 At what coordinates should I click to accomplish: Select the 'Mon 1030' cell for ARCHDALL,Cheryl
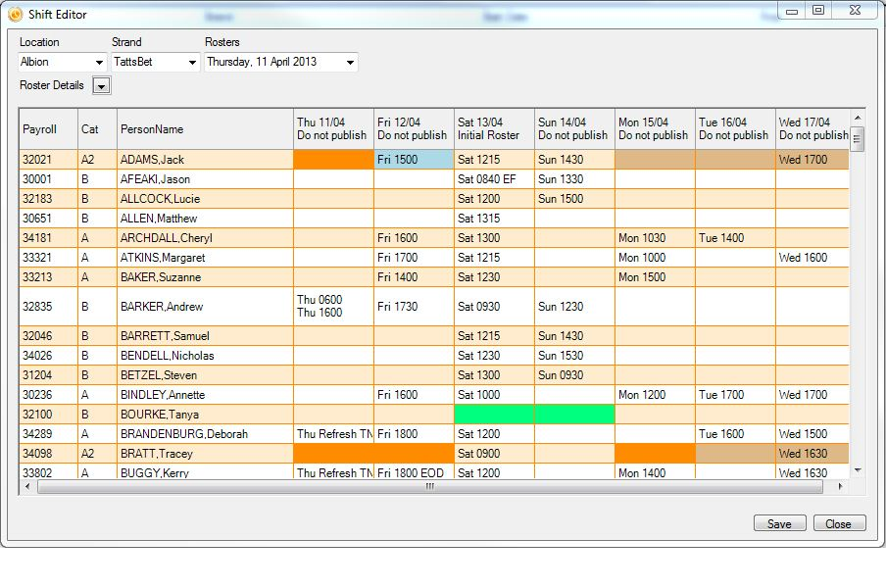tap(653, 237)
